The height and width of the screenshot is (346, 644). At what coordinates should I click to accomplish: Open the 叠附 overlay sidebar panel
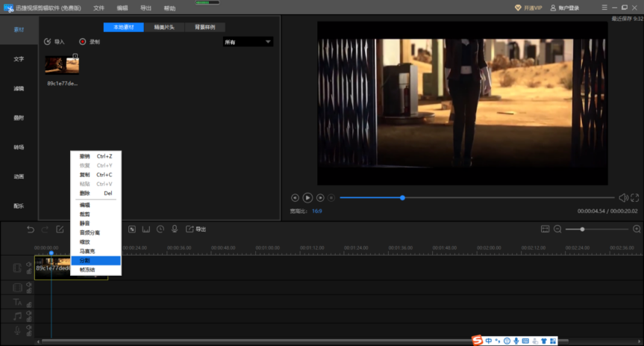[19, 117]
